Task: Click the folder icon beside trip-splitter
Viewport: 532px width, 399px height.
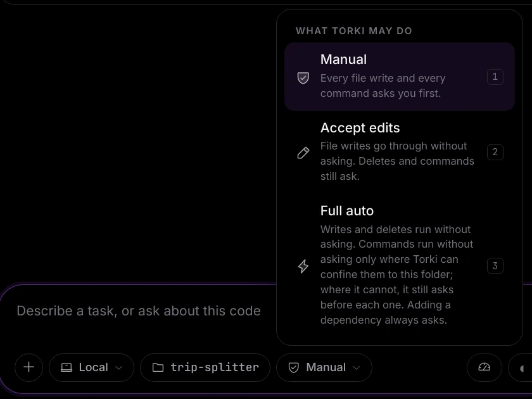Action: 158,367
